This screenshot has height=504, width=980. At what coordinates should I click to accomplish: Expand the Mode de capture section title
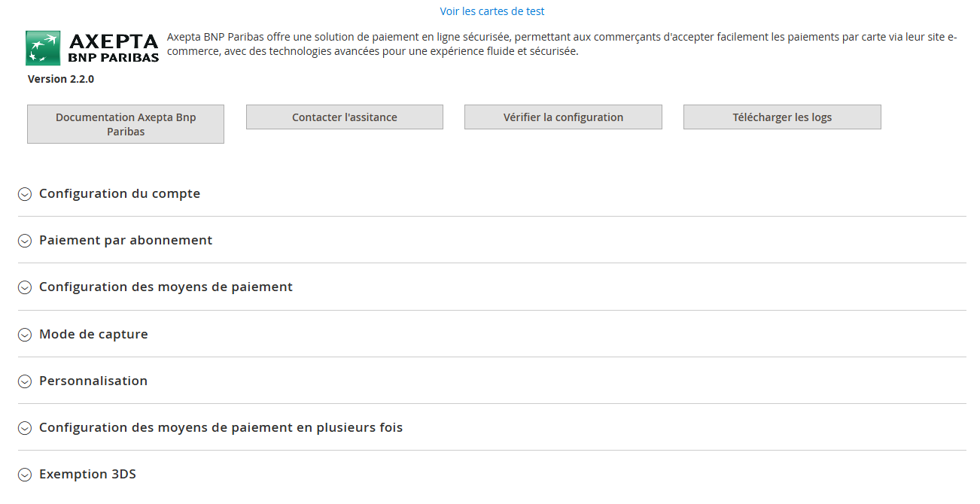pos(93,334)
